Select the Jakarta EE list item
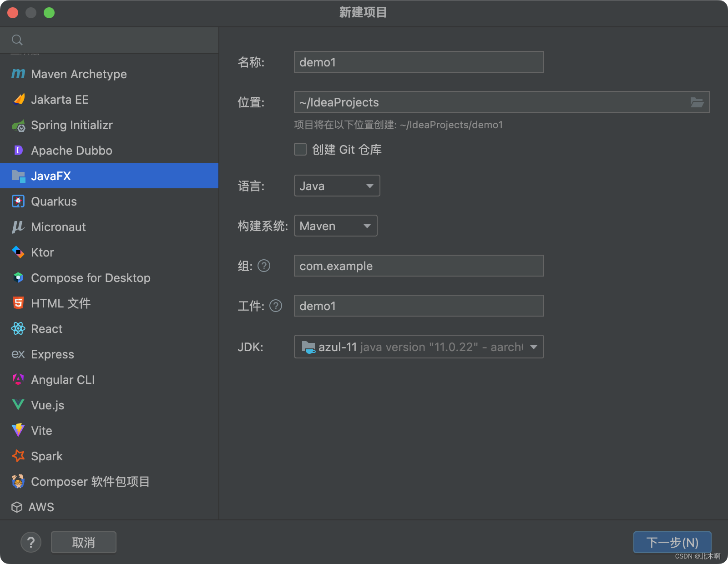 pos(109,99)
